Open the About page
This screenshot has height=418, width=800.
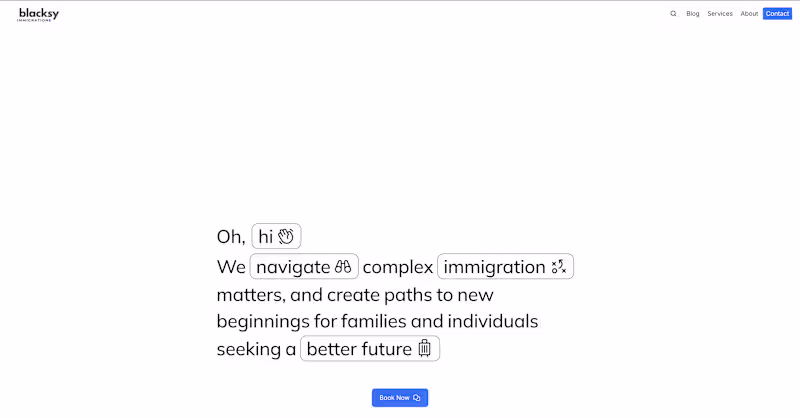tap(749, 14)
